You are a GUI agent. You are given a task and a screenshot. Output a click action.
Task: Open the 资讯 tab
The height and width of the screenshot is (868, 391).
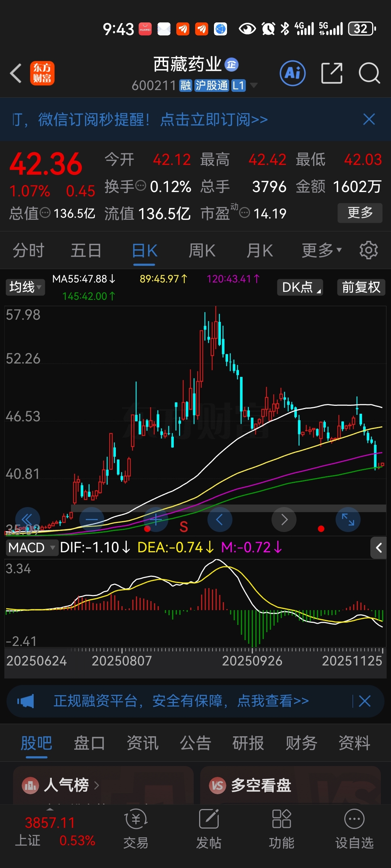pos(142,744)
